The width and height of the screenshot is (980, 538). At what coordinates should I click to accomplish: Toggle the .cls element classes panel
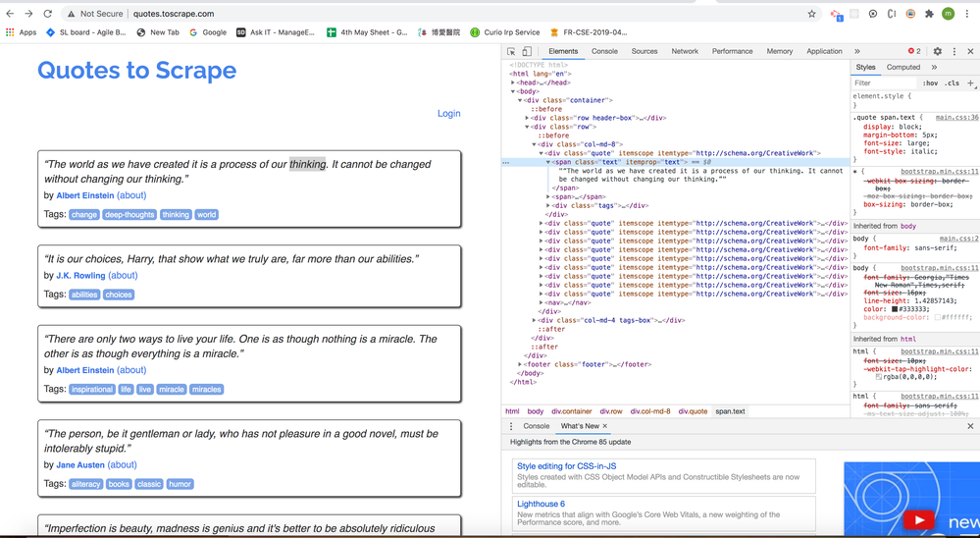click(x=952, y=83)
